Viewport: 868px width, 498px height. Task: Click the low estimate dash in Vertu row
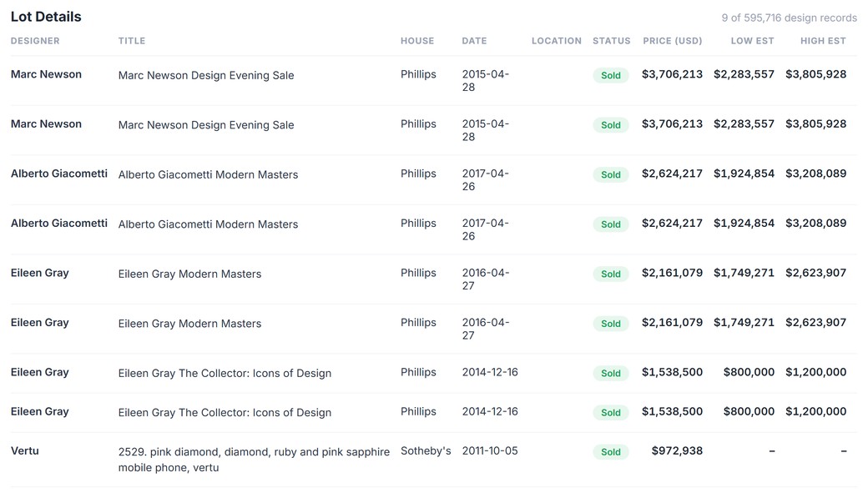(772, 451)
